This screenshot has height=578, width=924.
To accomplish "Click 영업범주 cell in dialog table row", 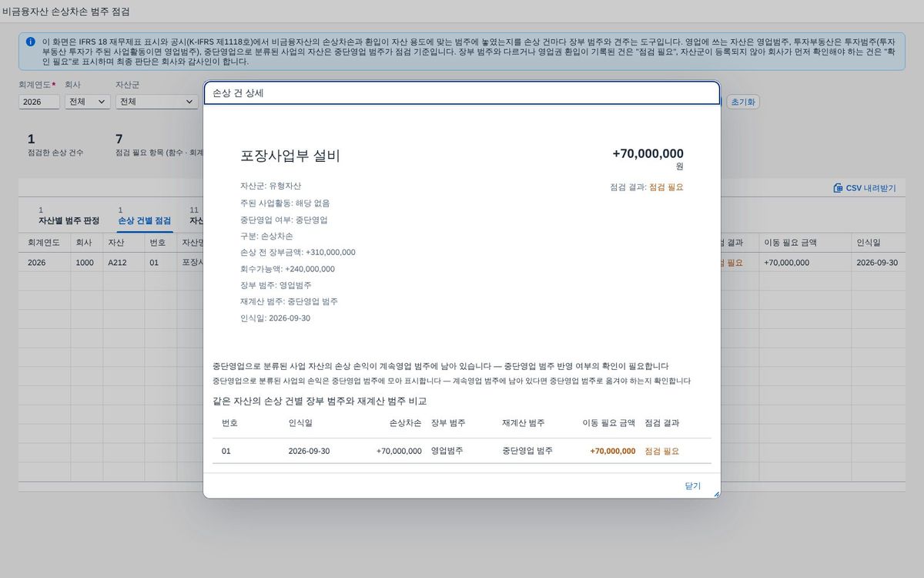I will click(447, 451).
